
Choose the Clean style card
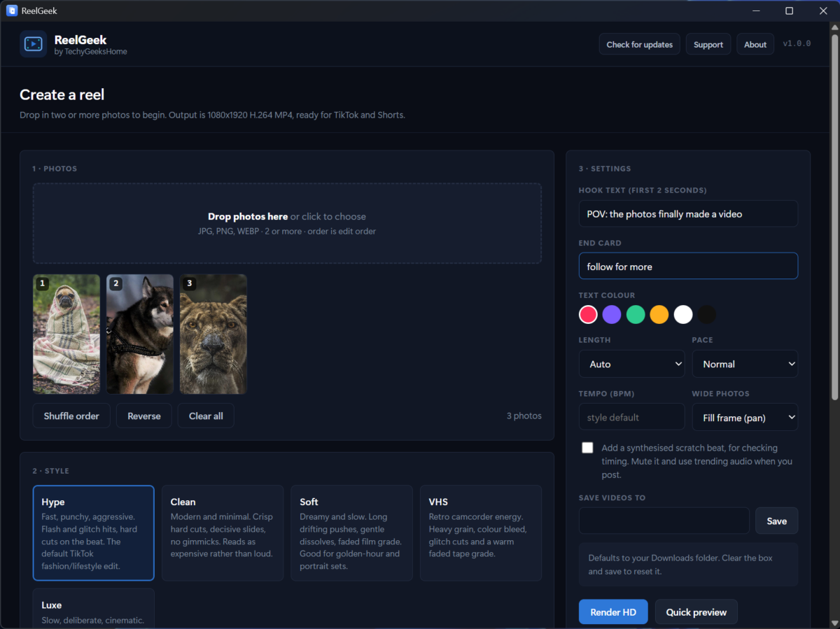tap(223, 532)
